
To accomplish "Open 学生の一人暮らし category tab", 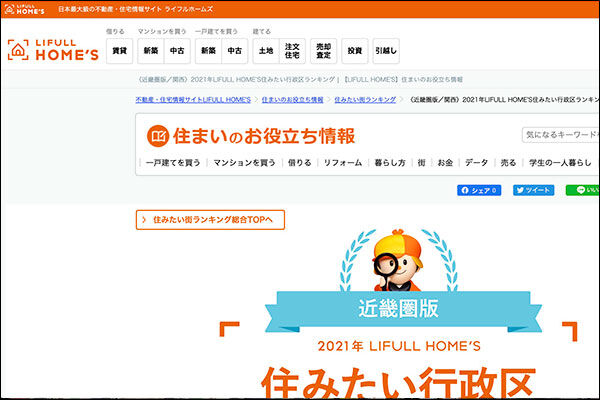I will click(x=560, y=163).
